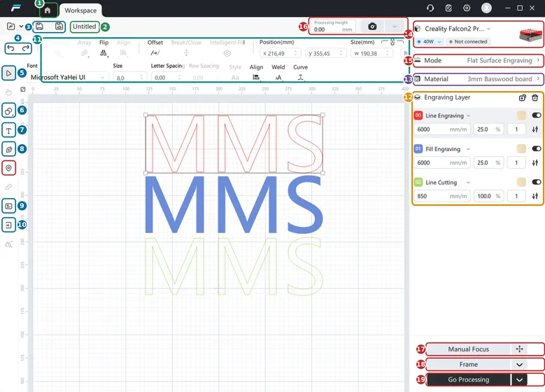Select the Hand pan tool
This screenshot has width=545, height=392.
pos(8,92)
